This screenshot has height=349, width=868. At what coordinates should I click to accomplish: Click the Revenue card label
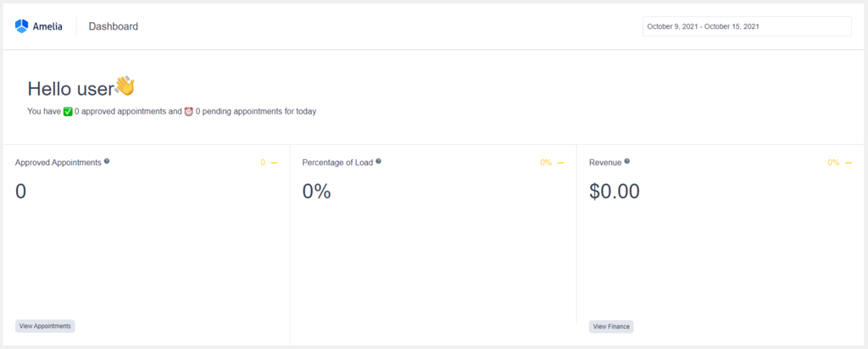pyautogui.click(x=605, y=162)
